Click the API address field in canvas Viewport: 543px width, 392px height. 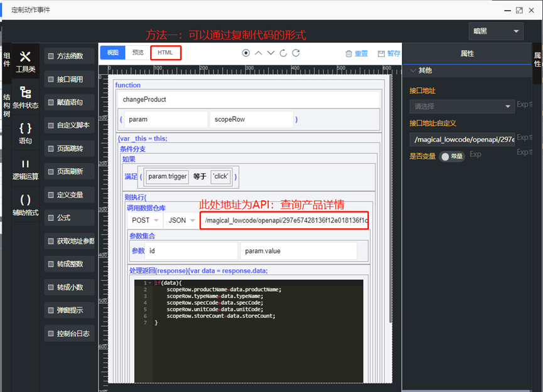click(x=284, y=220)
